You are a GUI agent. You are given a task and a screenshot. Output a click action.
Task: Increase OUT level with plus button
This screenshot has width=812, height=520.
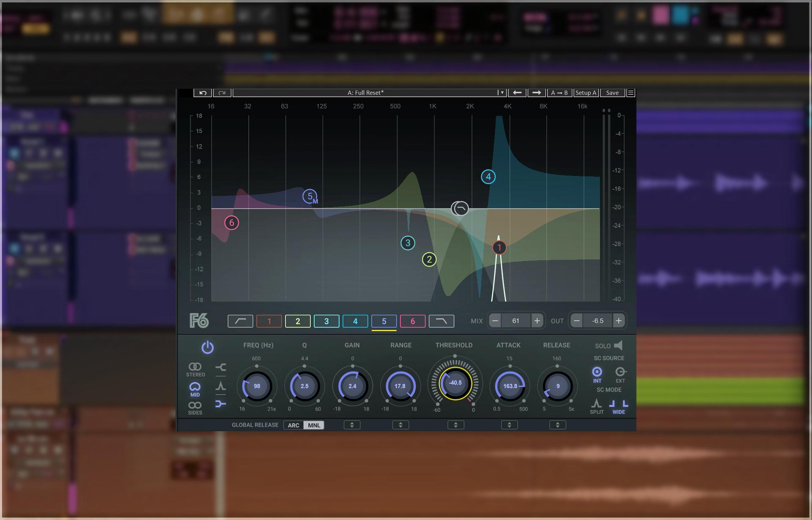tap(618, 321)
